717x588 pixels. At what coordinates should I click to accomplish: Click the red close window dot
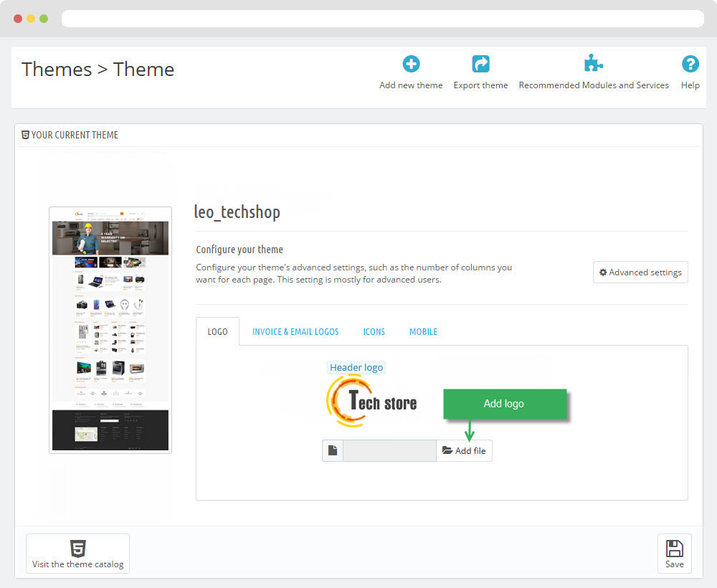tap(18, 19)
